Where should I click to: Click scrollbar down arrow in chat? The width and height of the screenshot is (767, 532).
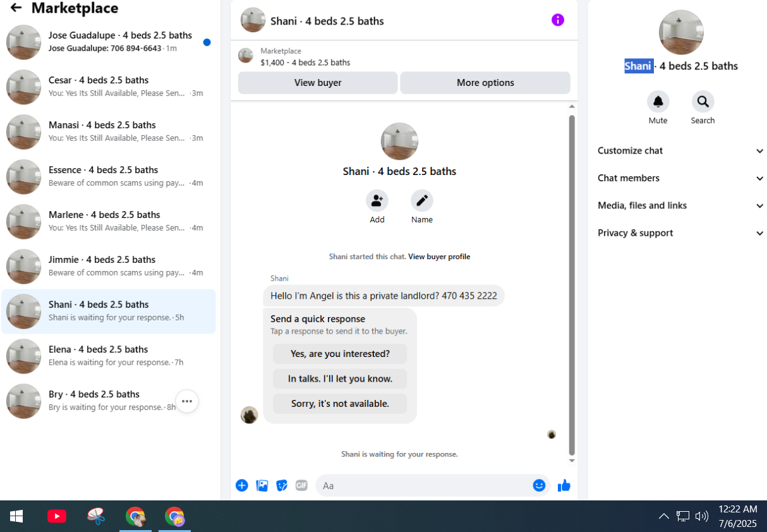572,461
